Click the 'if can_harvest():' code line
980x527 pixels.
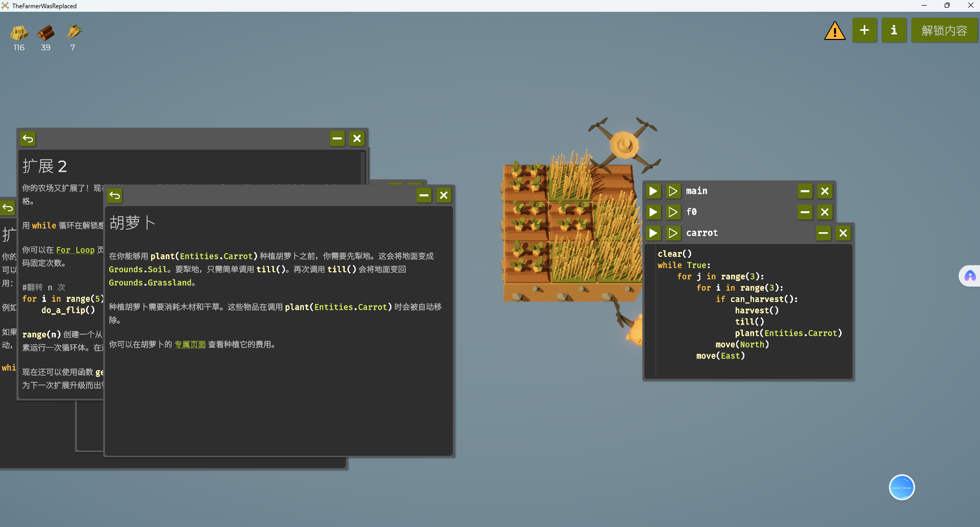757,299
